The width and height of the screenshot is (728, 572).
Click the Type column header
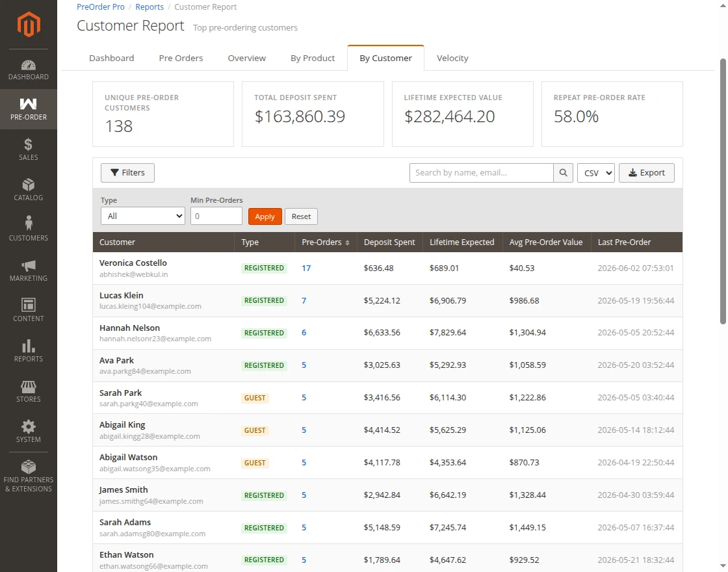[x=265, y=242]
